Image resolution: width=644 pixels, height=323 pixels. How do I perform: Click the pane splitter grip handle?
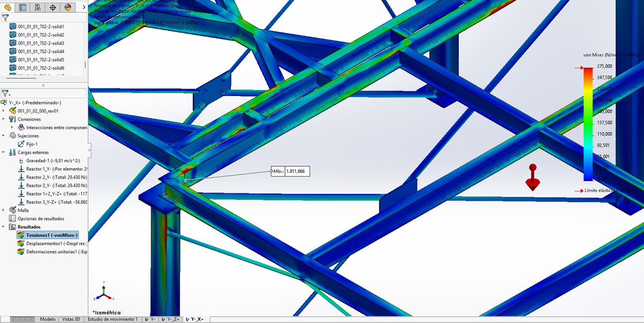(44, 85)
